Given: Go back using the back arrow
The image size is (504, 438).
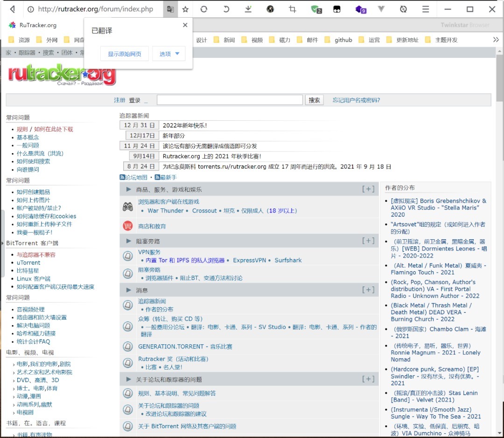Looking at the screenshot, I should coord(13,9).
